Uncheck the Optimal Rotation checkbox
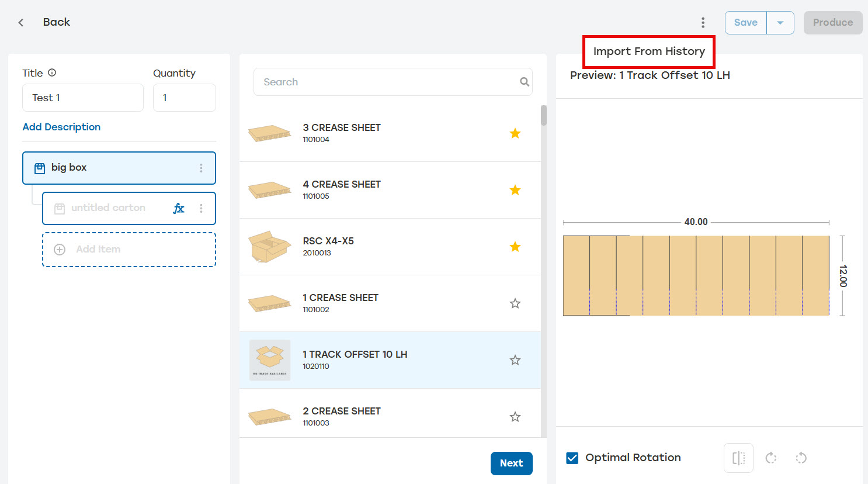Image resolution: width=868 pixels, height=484 pixels. (572, 458)
